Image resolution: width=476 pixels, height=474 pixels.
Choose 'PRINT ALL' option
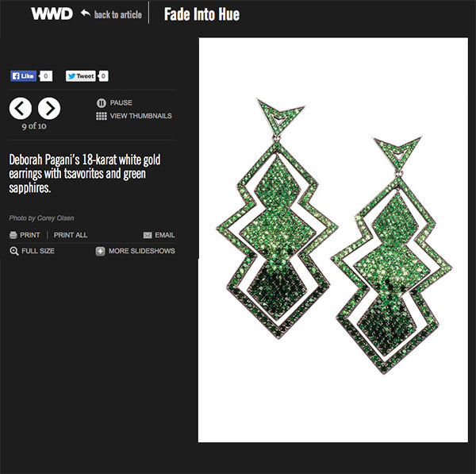[71, 235]
